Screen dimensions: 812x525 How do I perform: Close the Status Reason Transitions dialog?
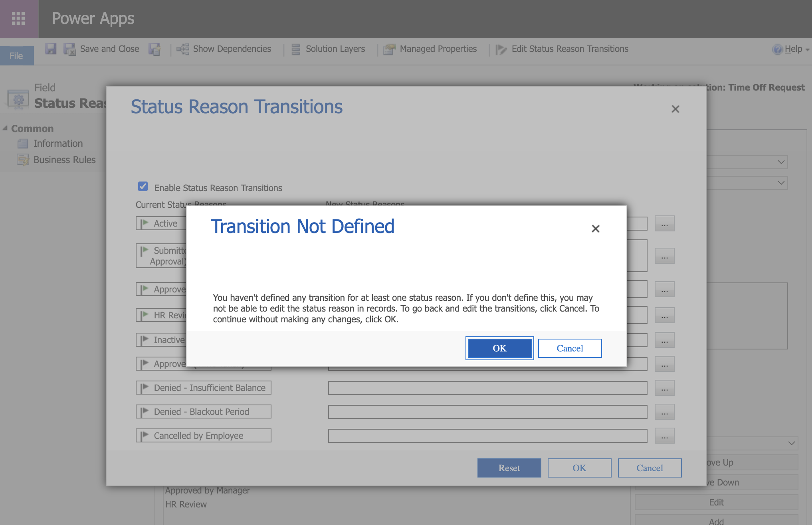click(x=675, y=109)
